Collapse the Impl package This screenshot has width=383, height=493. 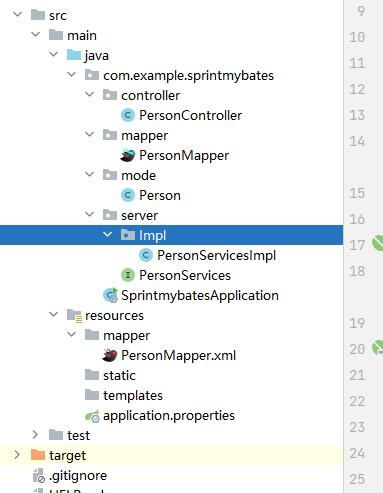pyautogui.click(x=107, y=235)
